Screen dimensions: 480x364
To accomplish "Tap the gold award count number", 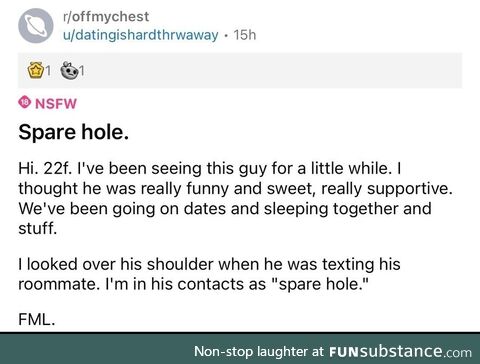I will [48, 71].
